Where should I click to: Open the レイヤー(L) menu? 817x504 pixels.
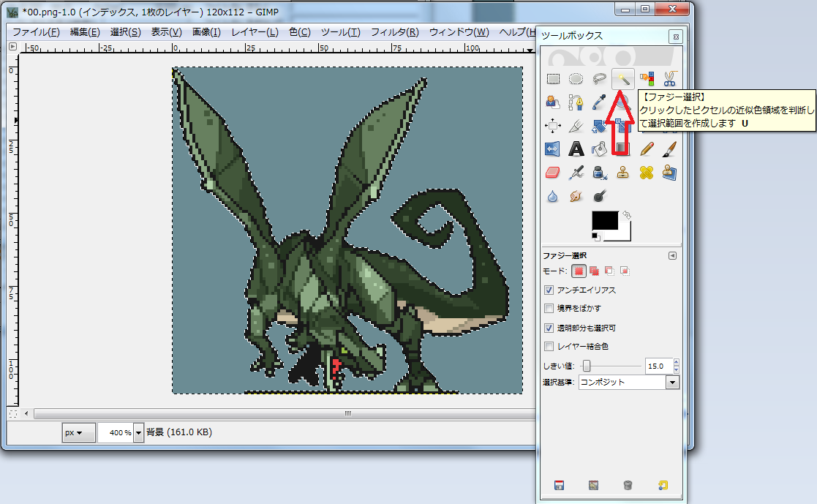(255, 32)
